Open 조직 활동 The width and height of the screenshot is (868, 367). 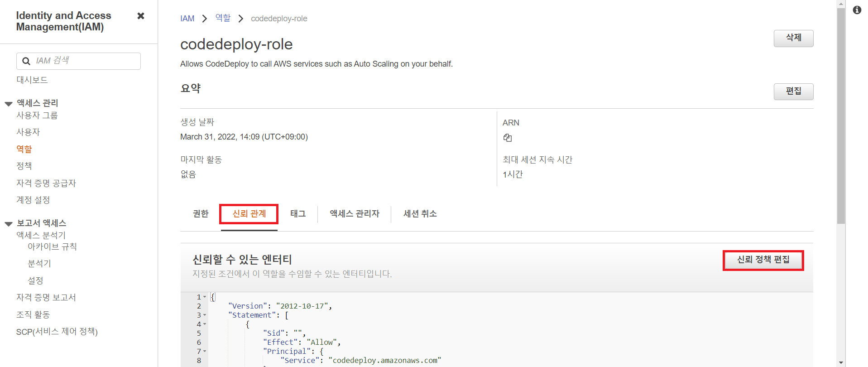(33, 314)
